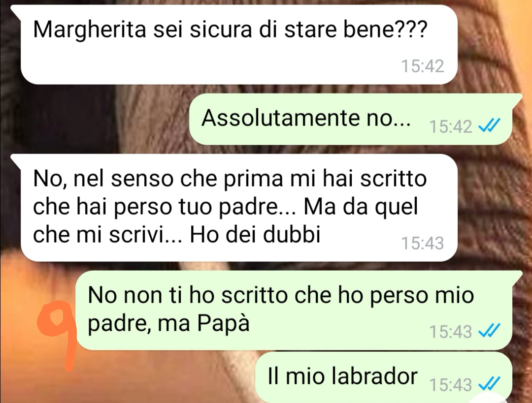Click the 15:42 timestamp on the first received message
The image size is (532, 403).
pyautogui.click(x=423, y=66)
